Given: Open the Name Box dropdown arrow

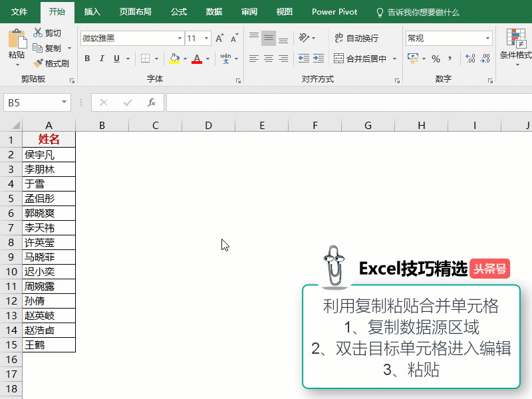Looking at the screenshot, I should click(64, 102).
